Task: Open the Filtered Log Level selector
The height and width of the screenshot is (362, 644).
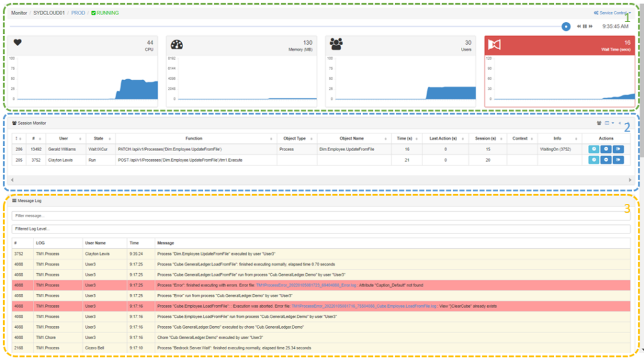Action: click(x=321, y=229)
